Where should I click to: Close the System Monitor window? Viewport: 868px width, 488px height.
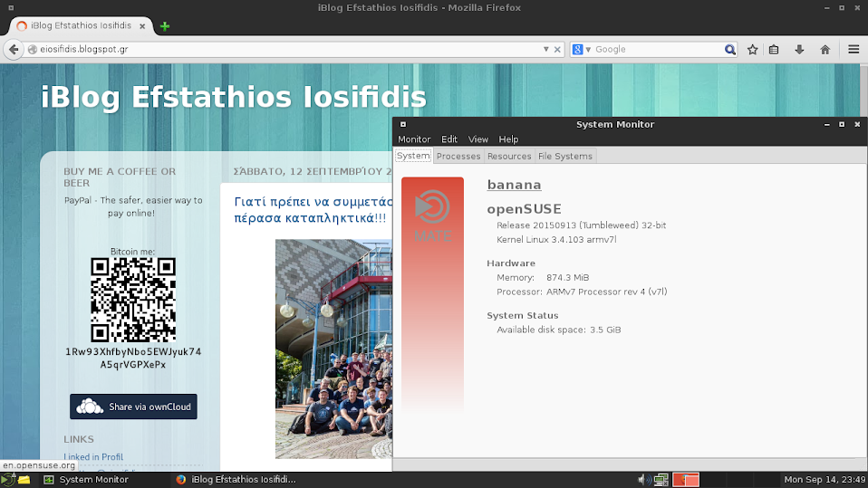pyautogui.click(x=857, y=125)
